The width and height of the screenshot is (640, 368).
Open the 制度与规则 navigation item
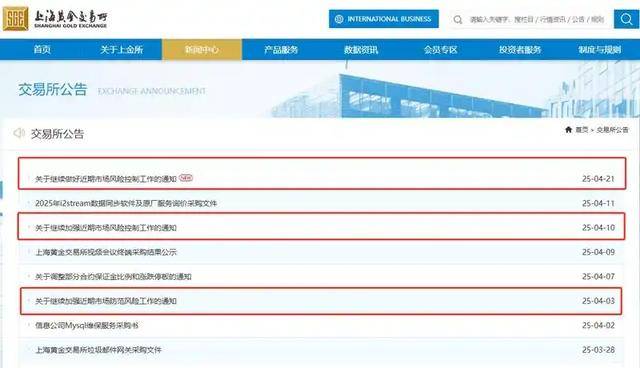pos(600,50)
